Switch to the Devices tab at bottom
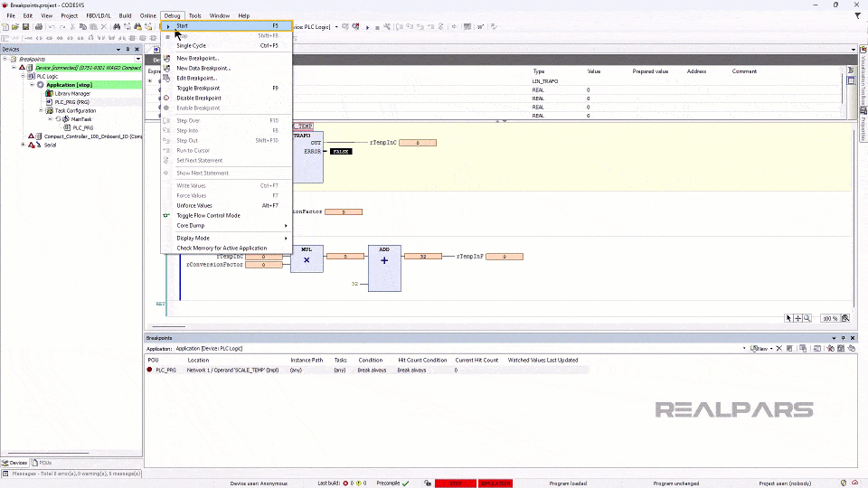Image resolution: width=868 pixels, height=488 pixels. coord(15,463)
